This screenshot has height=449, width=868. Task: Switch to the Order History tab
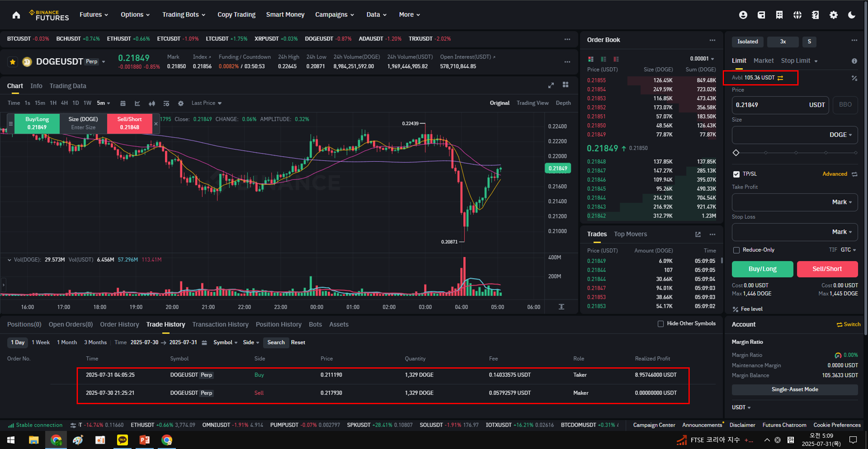pyautogui.click(x=119, y=325)
